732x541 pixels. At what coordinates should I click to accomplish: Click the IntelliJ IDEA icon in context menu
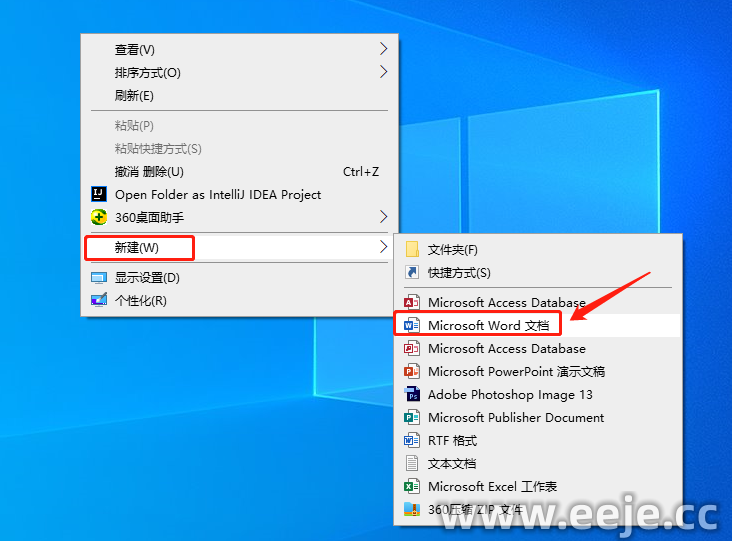pos(99,194)
